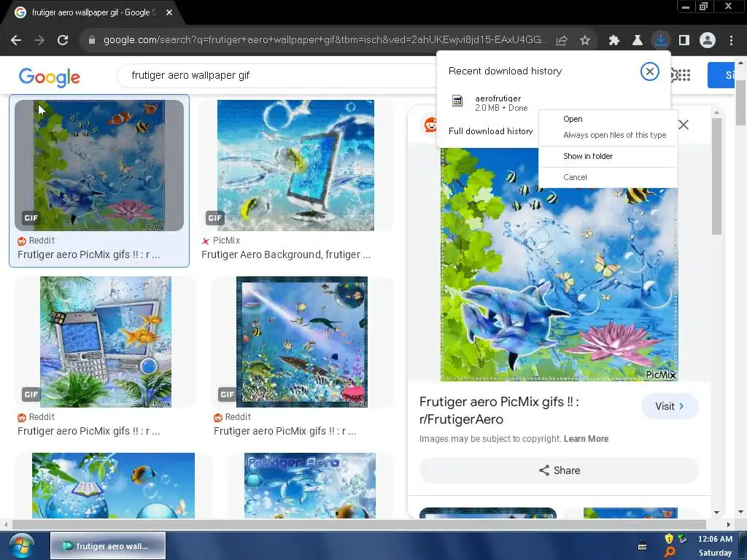This screenshot has width=747, height=560.
Task: Bookmark this tab with the star icon
Action: (x=585, y=41)
